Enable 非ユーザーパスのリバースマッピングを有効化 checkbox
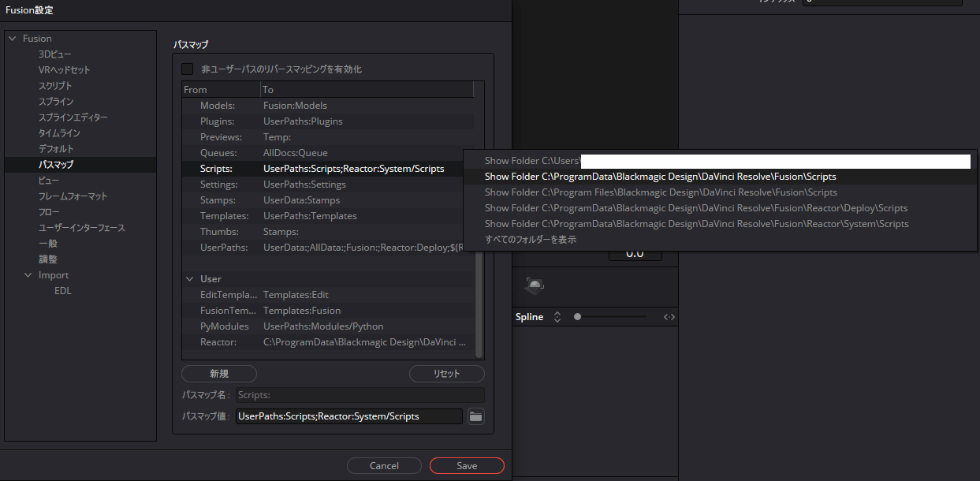 [187, 69]
